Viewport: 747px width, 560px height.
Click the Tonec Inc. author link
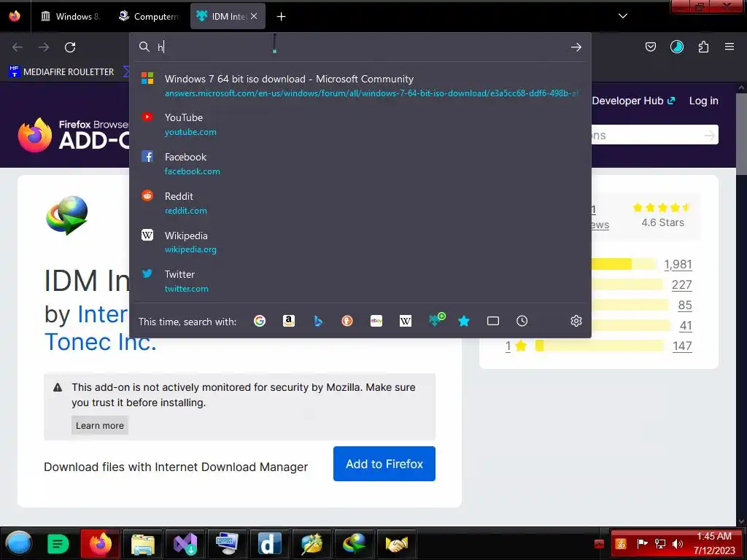coord(100,342)
